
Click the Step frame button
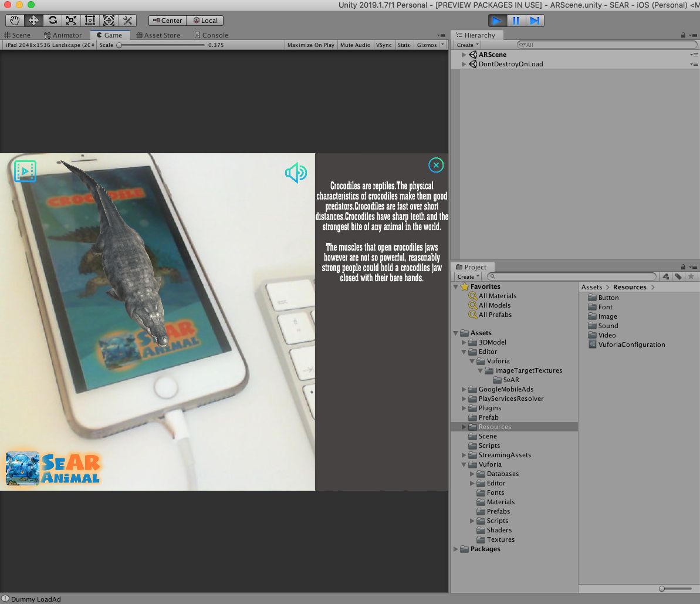pyautogui.click(x=535, y=21)
